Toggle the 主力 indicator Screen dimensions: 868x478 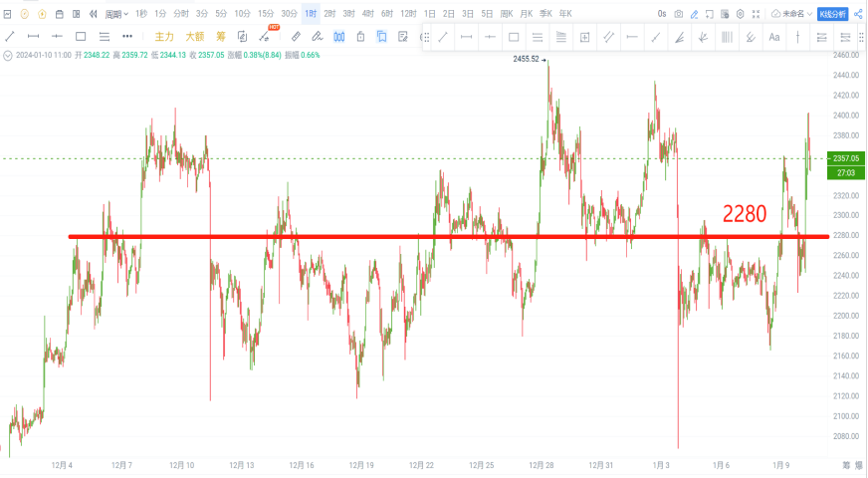point(164,37)
